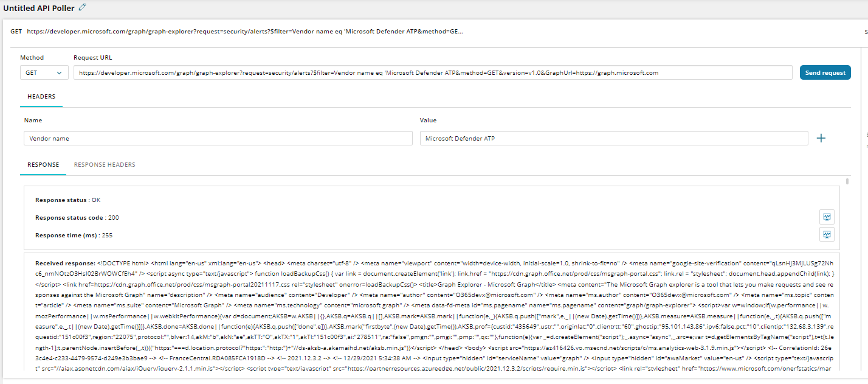This screenshot has width=868, height=384.
Task: Click the header Value field 'Microsoft Defender ATP'
Action: pyautogui.click(x=614, y=139)
